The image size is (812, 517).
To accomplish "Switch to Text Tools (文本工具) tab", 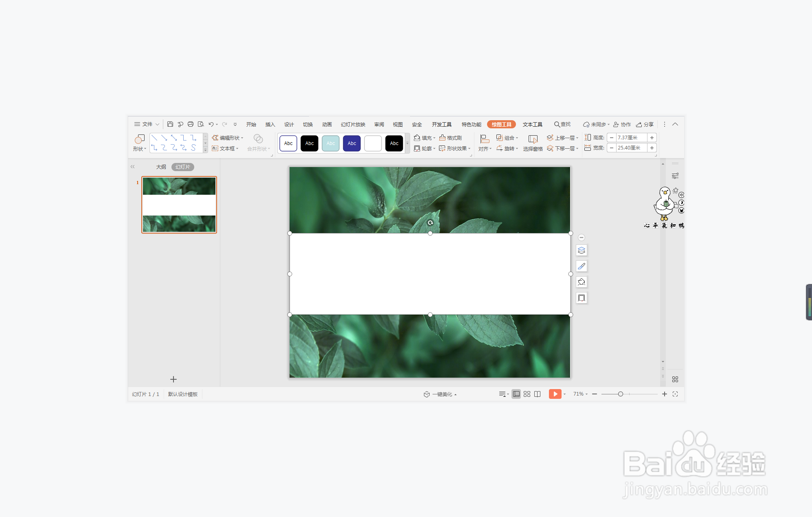I will click(x=532, y=124).
